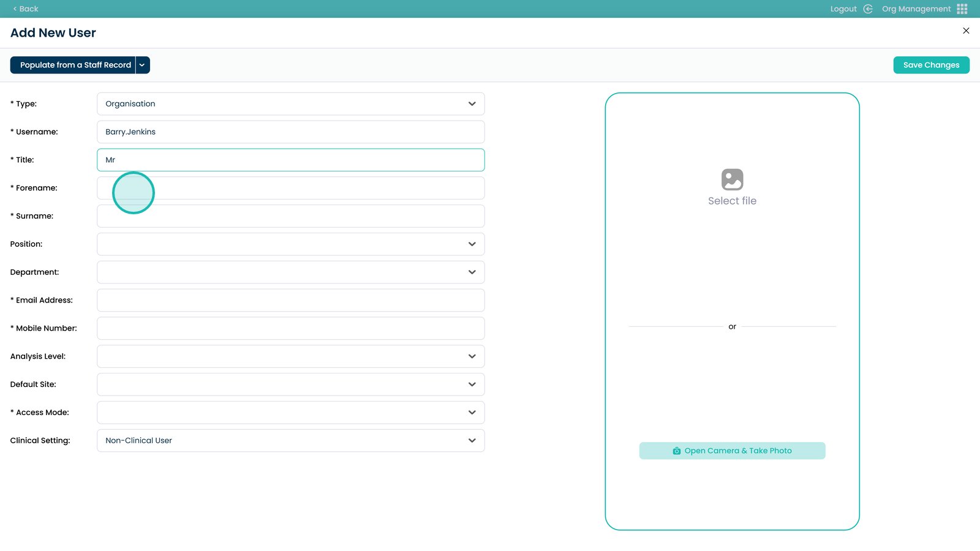Image resolution: width=980 pixels, height=551 pixels.
Task: Open the Type dropdown
Action: point(290,104)
